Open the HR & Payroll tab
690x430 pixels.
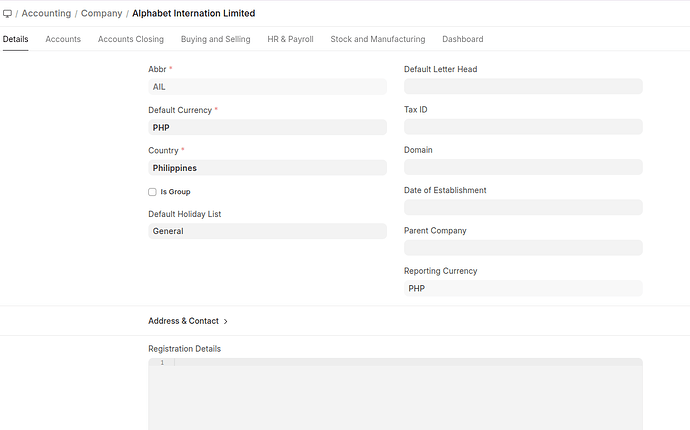tap(290, 39)
